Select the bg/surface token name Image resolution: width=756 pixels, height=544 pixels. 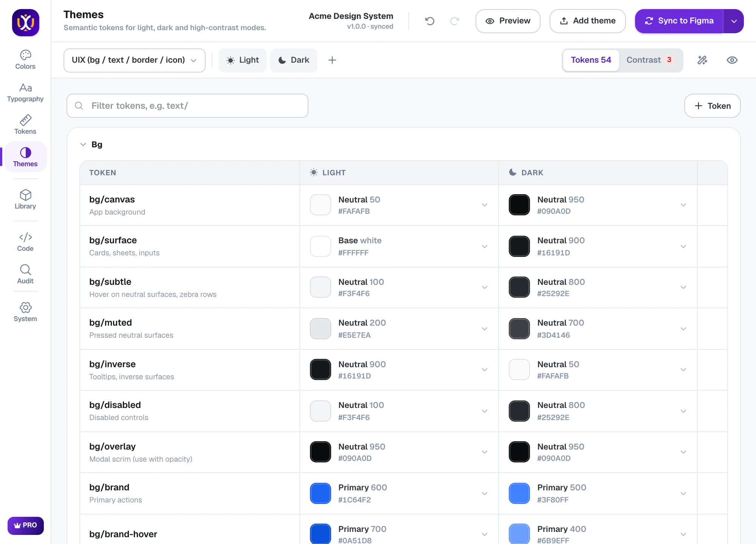point(113,240)
